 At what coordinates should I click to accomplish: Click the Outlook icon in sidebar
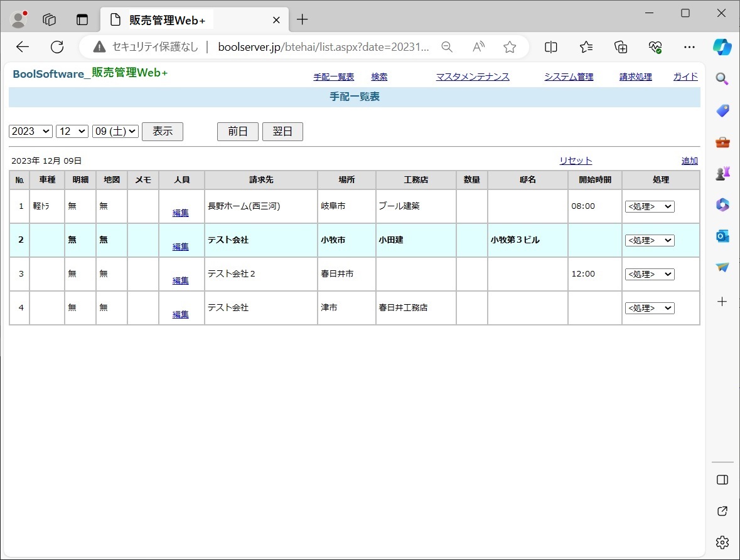722,236
